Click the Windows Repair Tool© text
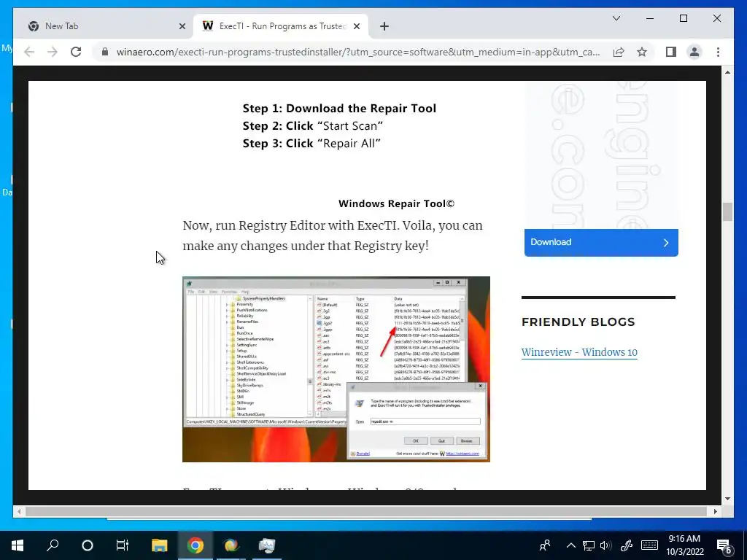This screenshot has height=560, width=747. tap(396, 204)
